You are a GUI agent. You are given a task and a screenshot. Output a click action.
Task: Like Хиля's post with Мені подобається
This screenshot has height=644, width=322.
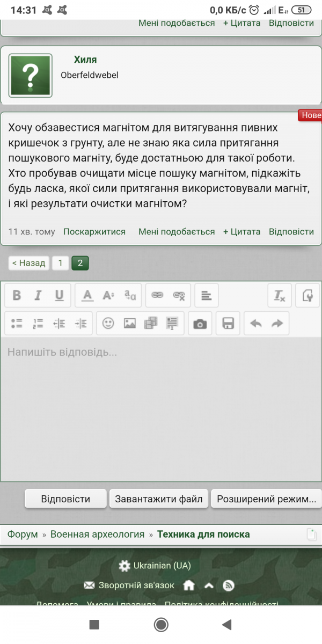[177, 231]
